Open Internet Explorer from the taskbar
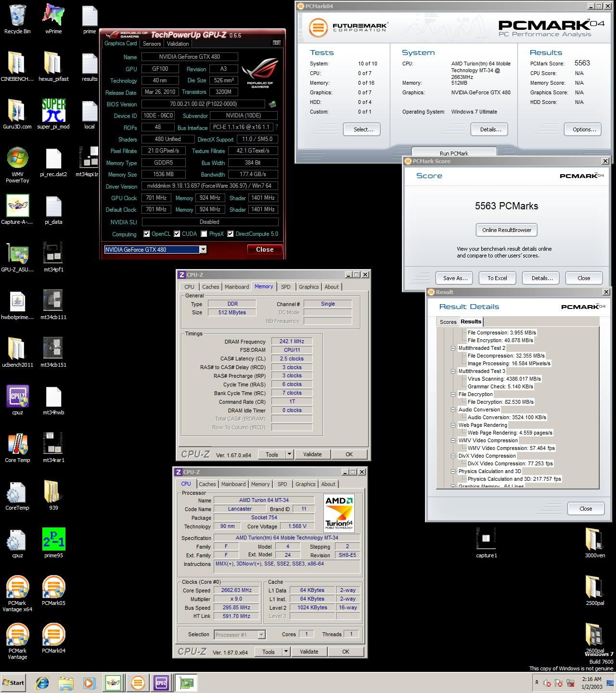Image resolution: width=616 pixels, height=693 pixels. tap(42, 682)
